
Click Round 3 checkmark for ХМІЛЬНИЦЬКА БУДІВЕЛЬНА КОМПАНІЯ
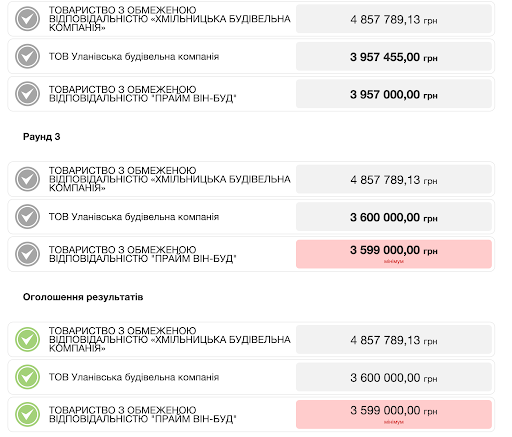coord(27,179)
